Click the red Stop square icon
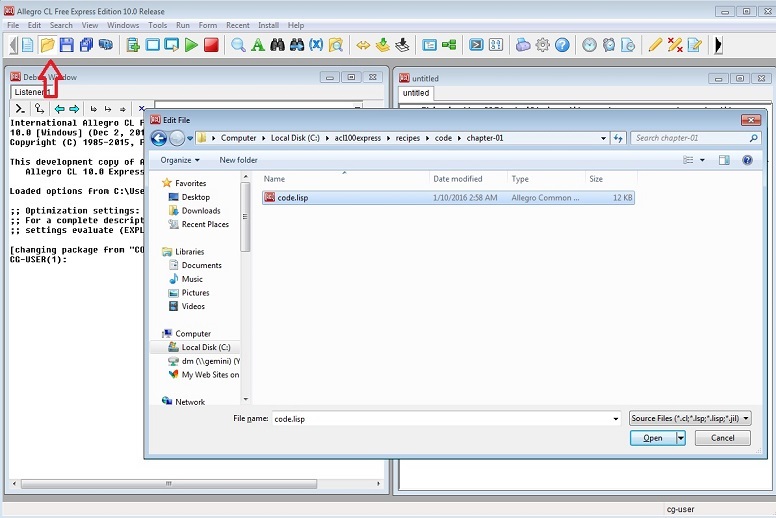 click(x=211, y=45)
